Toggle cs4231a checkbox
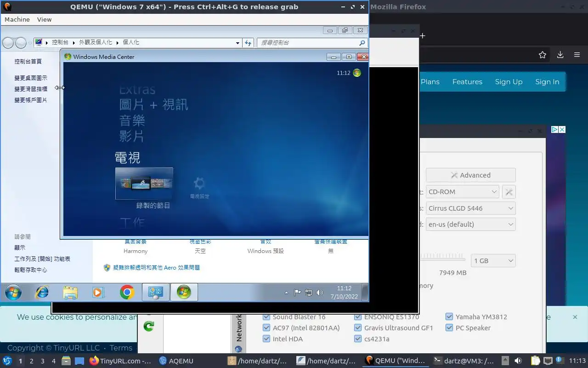 (x=358, y=339)
